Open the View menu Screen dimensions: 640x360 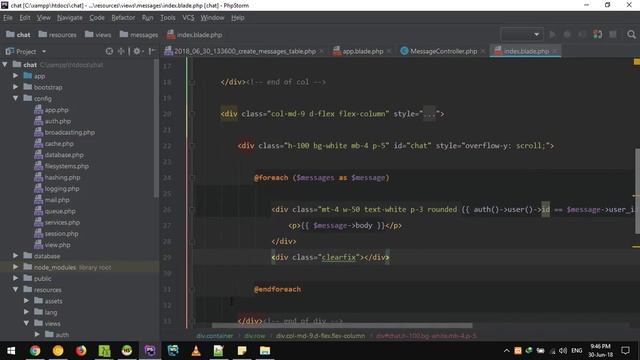click(x=44, y=18)
